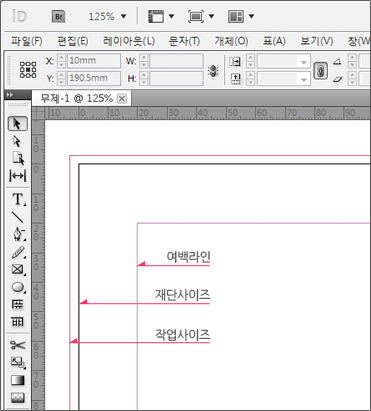Click the reference point locator grid

tap(28, 70)
